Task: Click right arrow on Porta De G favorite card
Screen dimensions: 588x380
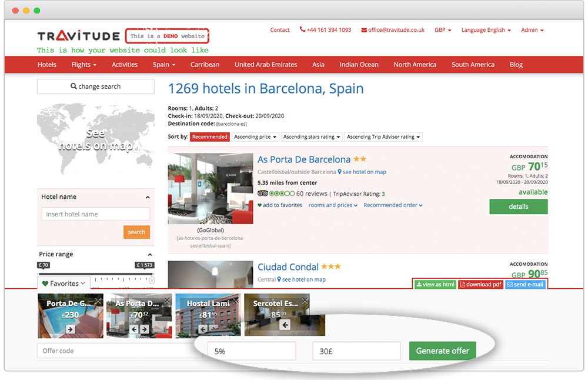Action: [71, 329]
